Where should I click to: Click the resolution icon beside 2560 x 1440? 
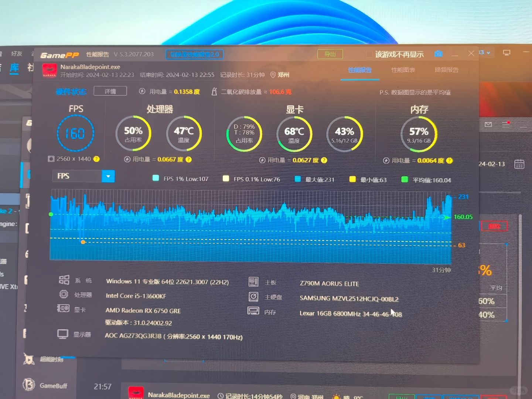point(51,159)
